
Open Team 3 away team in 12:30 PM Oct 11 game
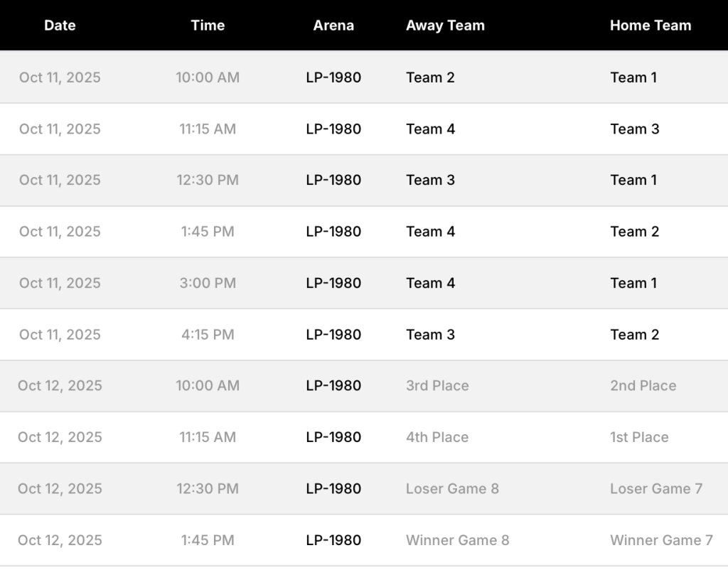click(430, 180)
